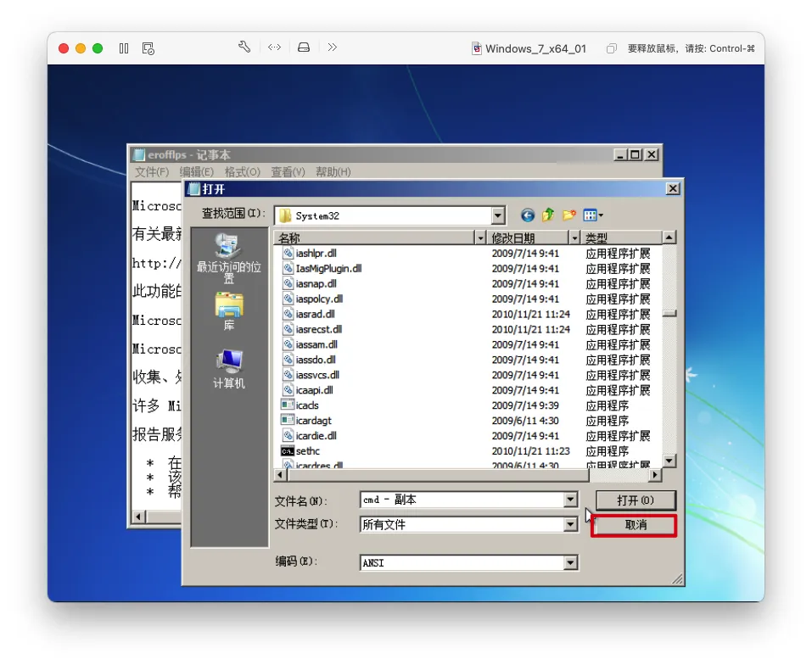The height and width of the screenshot is (665, 812).
Task: Expand the VM toolbar overflow chevrons
Action: pos(332,47)
